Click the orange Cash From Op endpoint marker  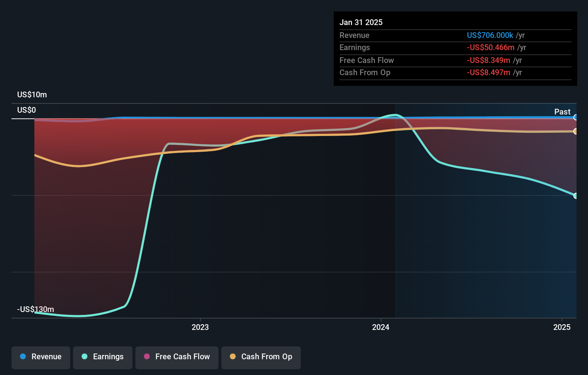(x=575, y=131)
